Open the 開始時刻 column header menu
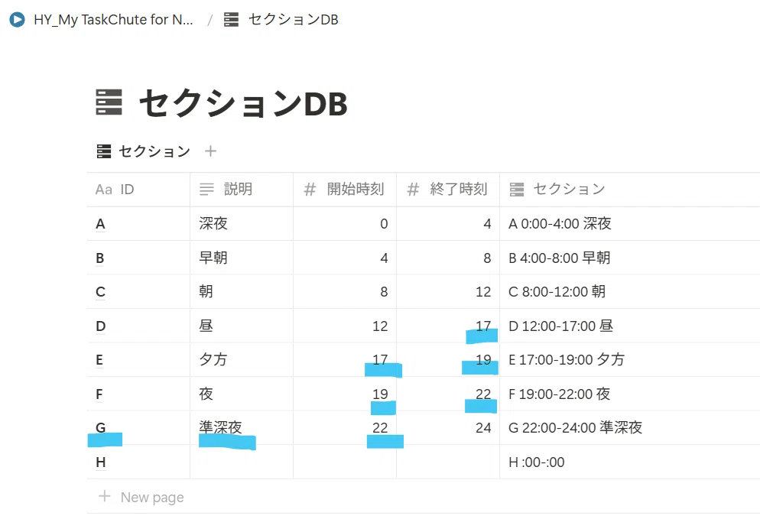 pos(345,190)
